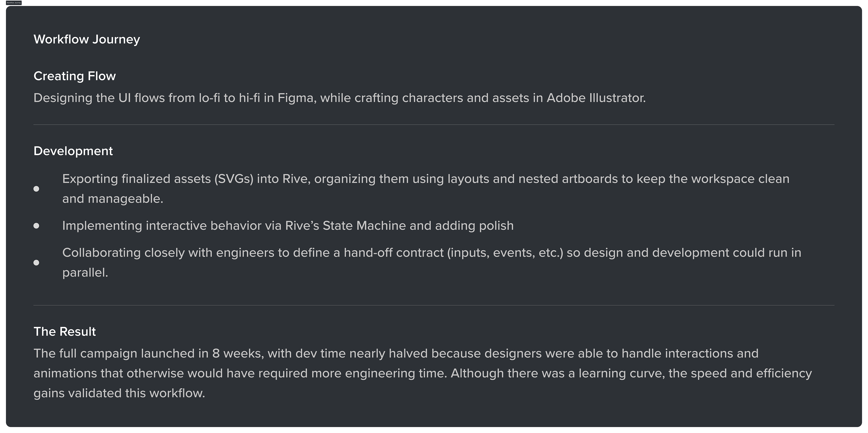Image resolution: width=868 pixels, height=433 pixels.
Task: Click the divider line above The Result
Action: click(x=434, y=305)
